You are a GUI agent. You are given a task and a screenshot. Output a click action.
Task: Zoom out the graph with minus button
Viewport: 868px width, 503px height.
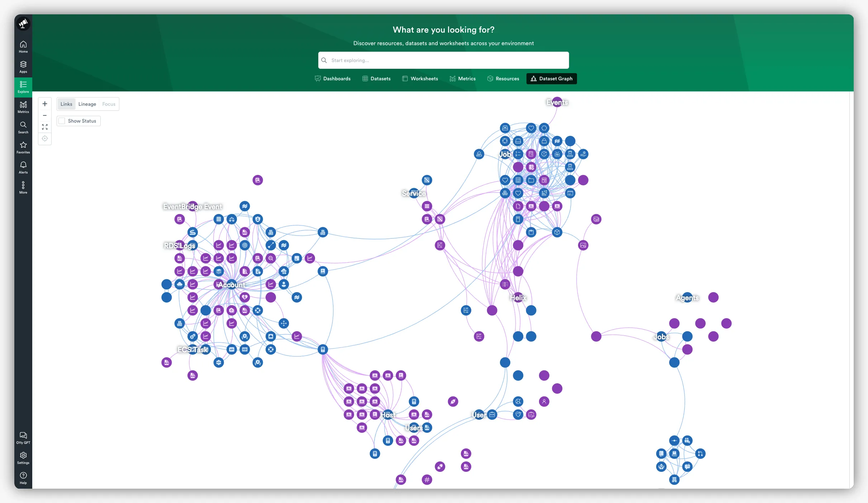tap(45, 115)
